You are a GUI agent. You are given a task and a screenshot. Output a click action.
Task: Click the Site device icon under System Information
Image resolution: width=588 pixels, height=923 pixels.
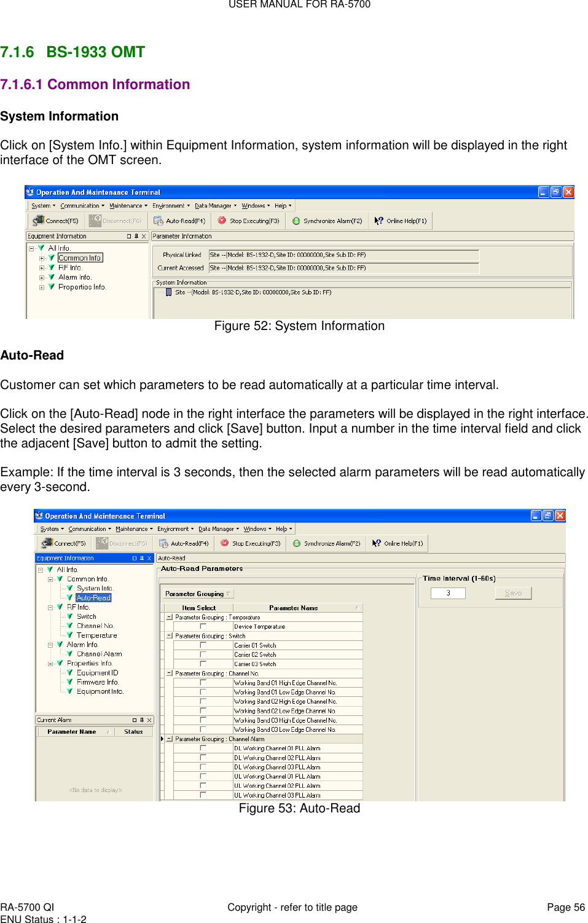(x=169, y=293)
